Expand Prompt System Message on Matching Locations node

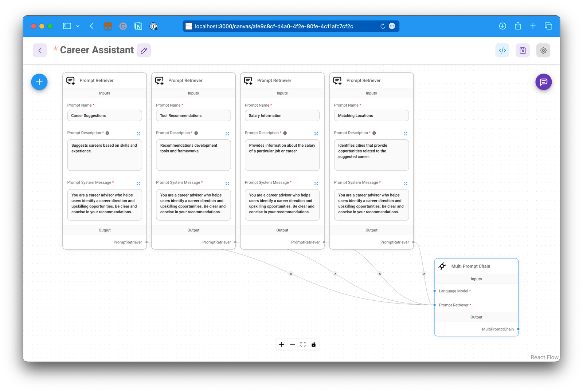pyautogui.click(x=406, y=183)
